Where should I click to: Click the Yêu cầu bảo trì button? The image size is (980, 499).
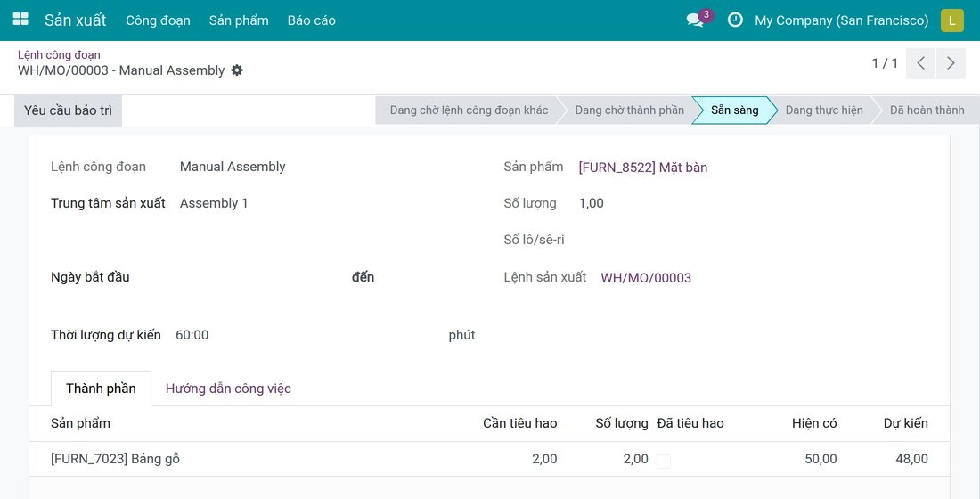(x=68, y=110)
